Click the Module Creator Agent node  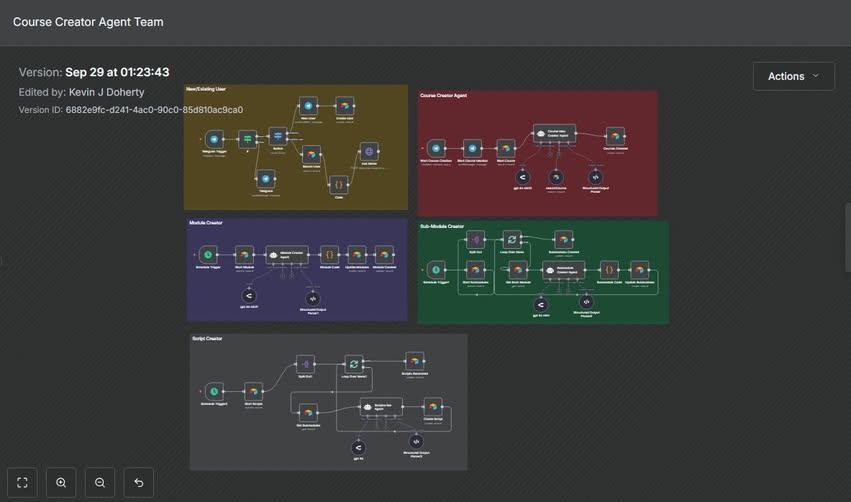287,255
